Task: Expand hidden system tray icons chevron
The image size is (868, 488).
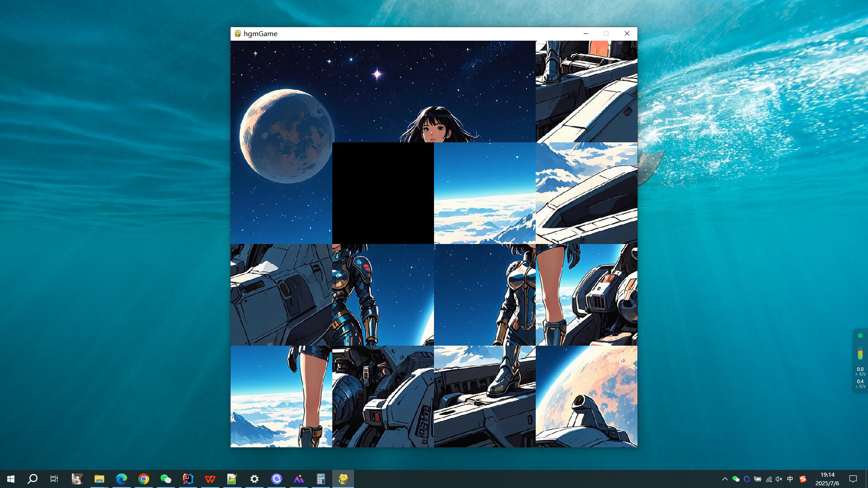Action: coord(725,479)
